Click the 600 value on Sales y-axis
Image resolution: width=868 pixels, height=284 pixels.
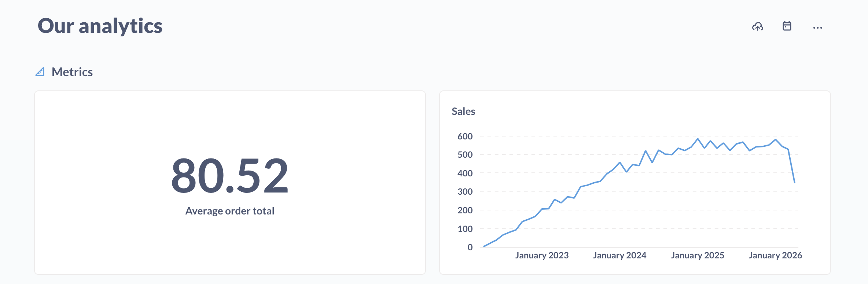[x=465, y=137]
